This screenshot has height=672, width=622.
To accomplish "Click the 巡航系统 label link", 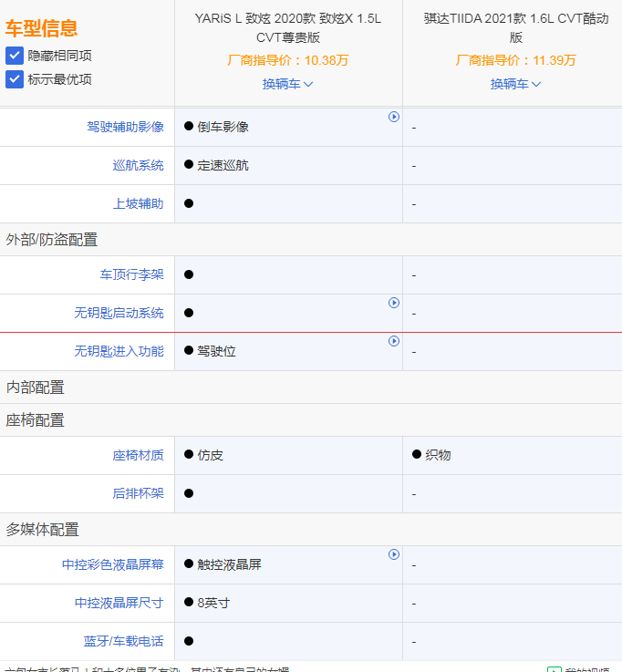I will [x=138, y=165].
